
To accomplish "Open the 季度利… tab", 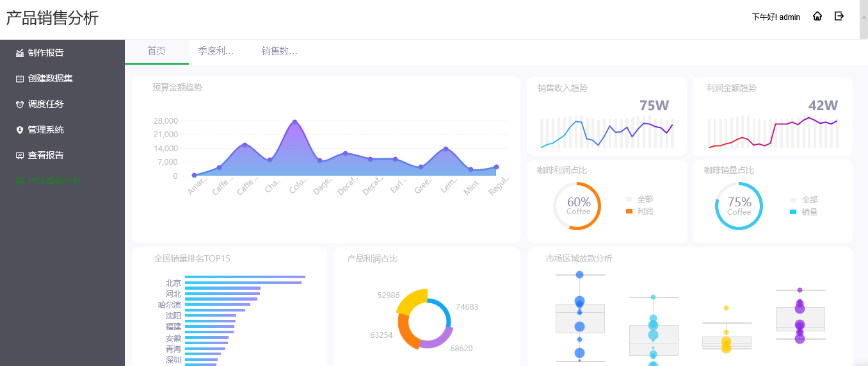I will pos(216,51).
